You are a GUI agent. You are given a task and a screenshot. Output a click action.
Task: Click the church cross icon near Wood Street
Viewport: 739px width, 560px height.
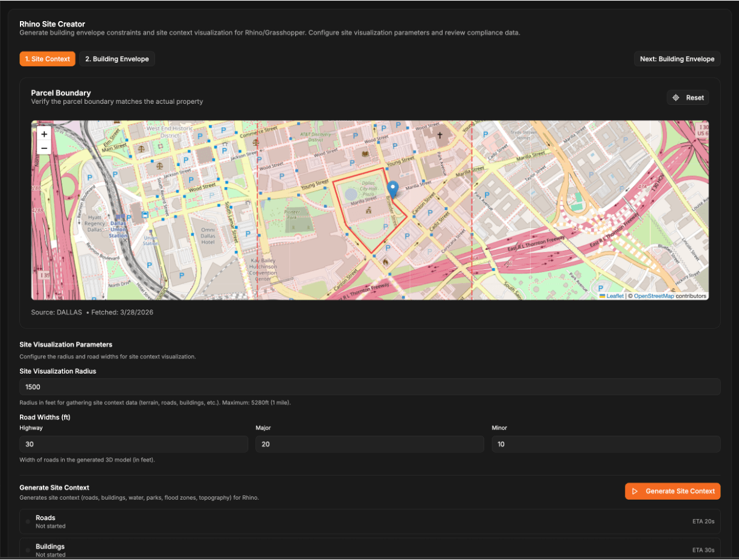click(x=440, y=135)
